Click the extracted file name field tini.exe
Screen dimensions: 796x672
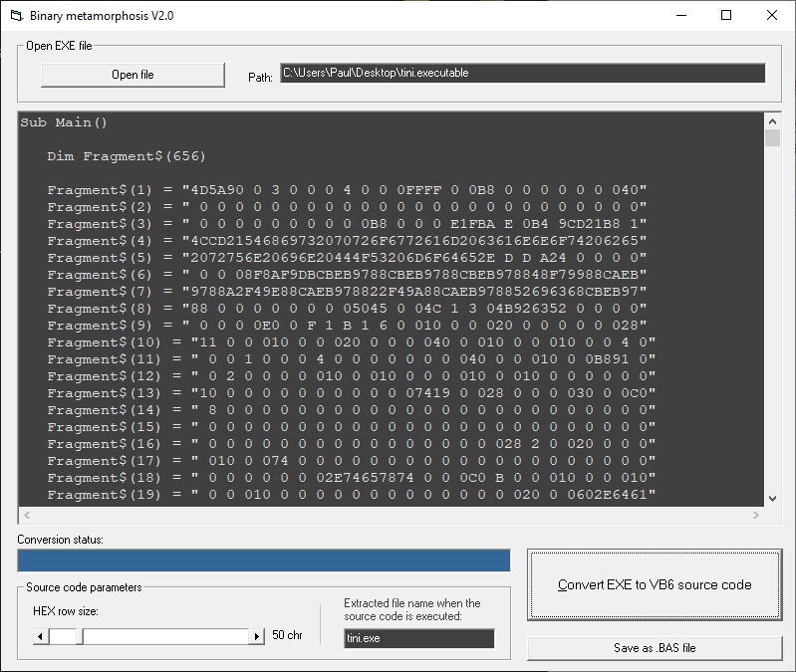coord(418,638)
